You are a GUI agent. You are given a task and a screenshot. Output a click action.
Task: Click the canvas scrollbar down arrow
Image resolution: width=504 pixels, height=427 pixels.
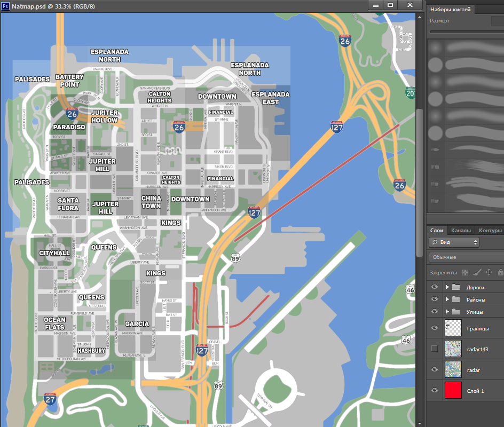tap(420, 423)
